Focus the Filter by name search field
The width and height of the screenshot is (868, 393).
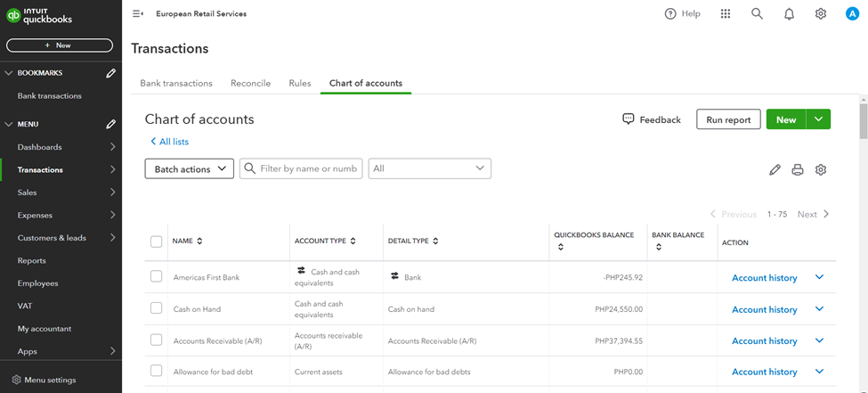(x=307, y=168)
